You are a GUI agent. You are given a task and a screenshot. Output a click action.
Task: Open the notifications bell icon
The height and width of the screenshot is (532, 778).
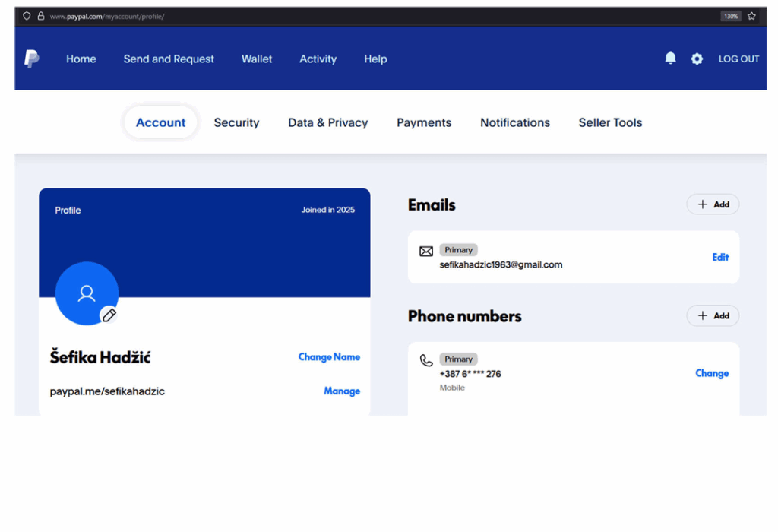670,59
